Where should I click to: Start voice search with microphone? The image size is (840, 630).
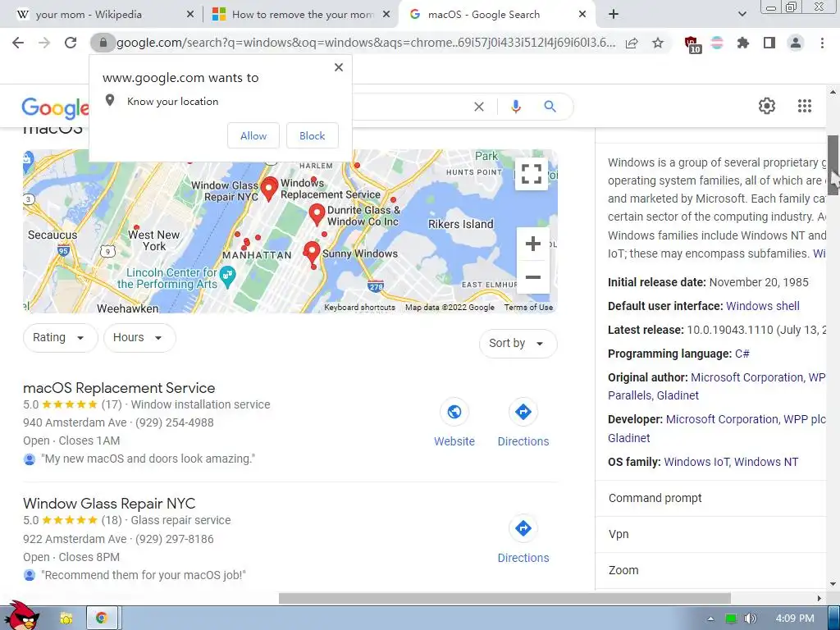click(x=515, y=107)
